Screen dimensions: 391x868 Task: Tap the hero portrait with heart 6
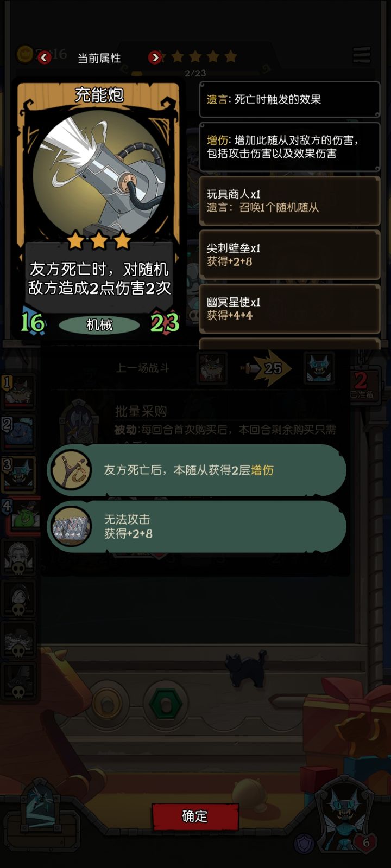pyautogui.click(x=345, y=817)
